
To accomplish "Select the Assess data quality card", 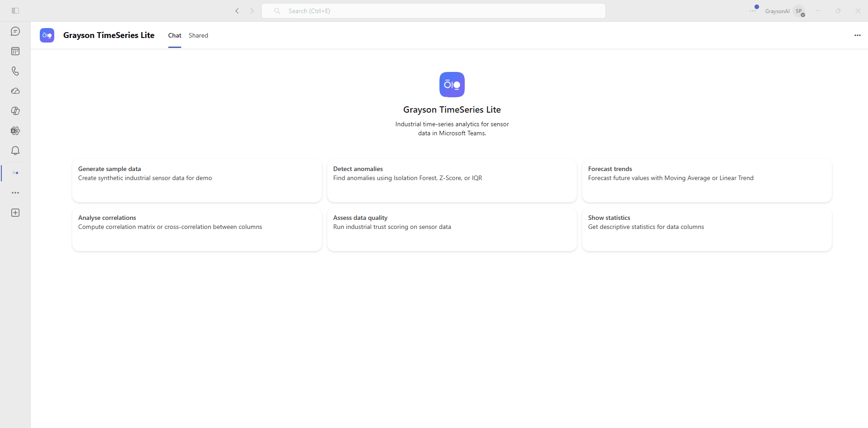I will click(x=452, y=229).
